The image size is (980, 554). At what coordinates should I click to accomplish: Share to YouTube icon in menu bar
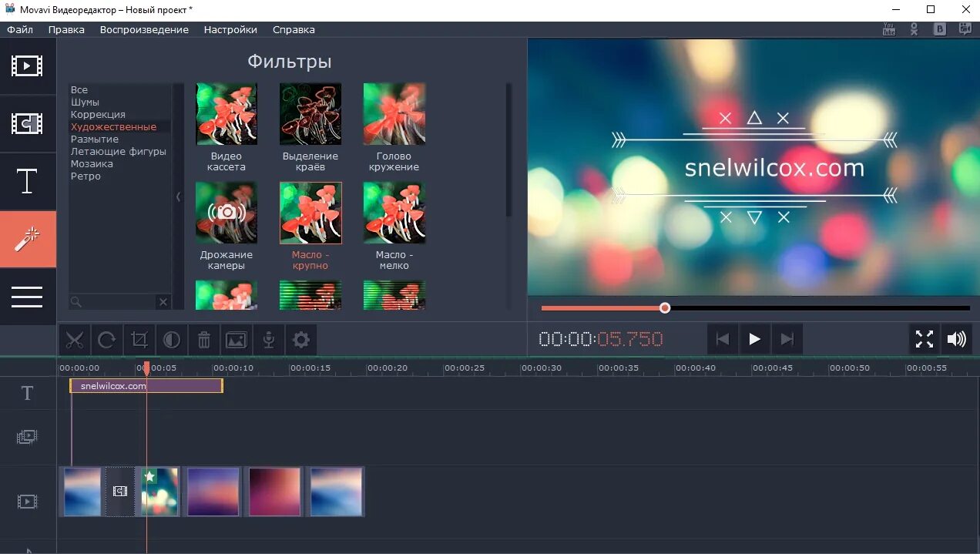889,29
